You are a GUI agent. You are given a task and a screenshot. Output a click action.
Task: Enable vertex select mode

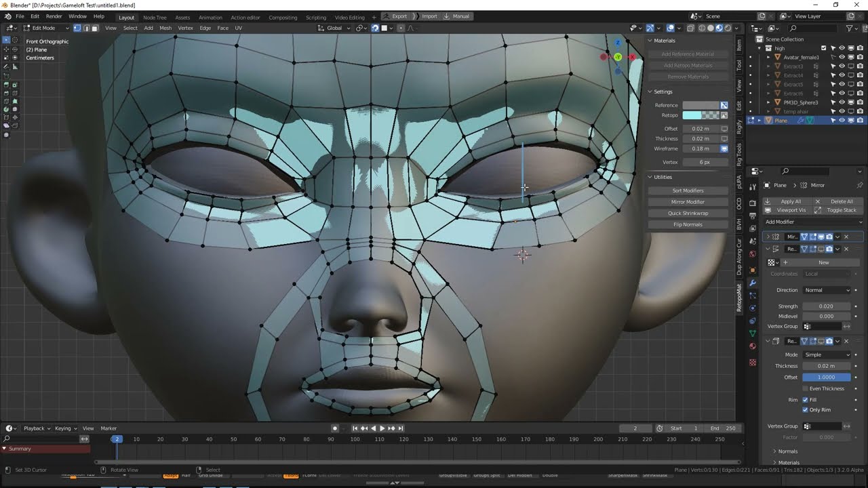77,28
